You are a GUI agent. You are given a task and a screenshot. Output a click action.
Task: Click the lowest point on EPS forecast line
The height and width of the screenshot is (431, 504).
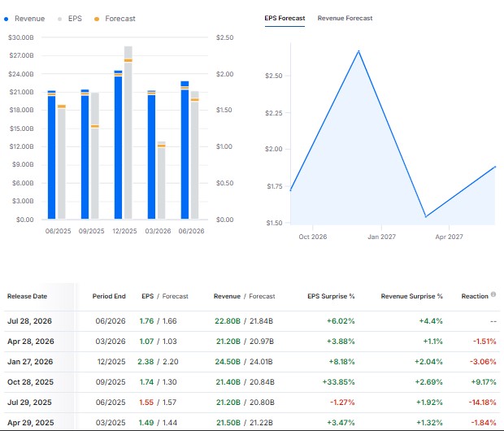pyautogui.click(x=426, y=216)
